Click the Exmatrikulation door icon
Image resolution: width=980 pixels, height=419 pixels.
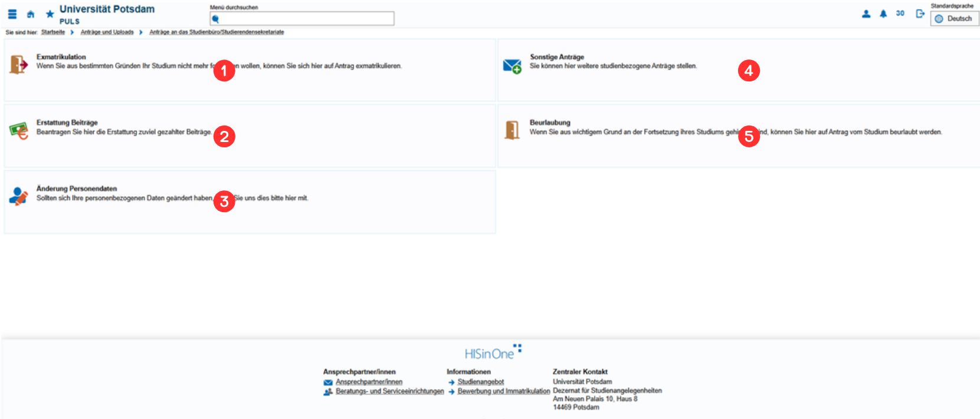pos(19,64)
